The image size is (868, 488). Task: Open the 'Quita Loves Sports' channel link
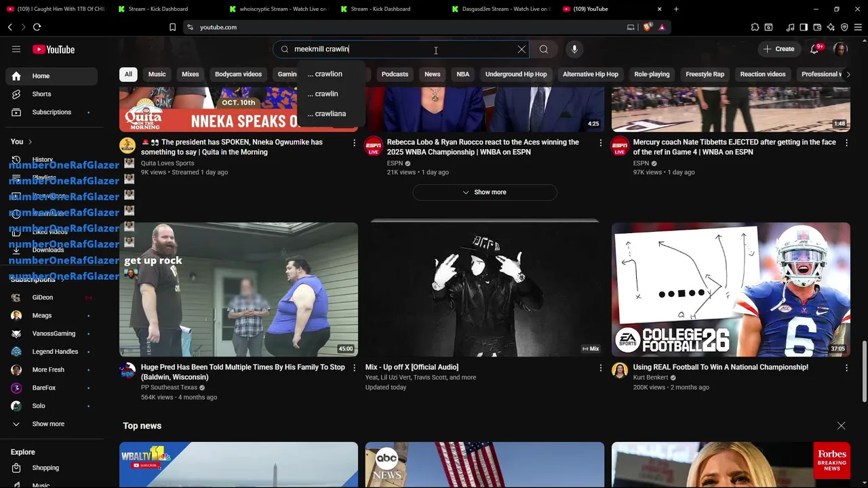pos(167,163)
